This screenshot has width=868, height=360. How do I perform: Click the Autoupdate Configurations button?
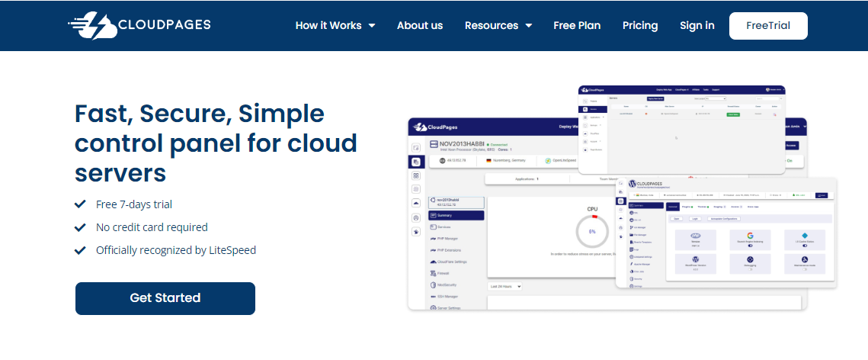tap(724, 219)
